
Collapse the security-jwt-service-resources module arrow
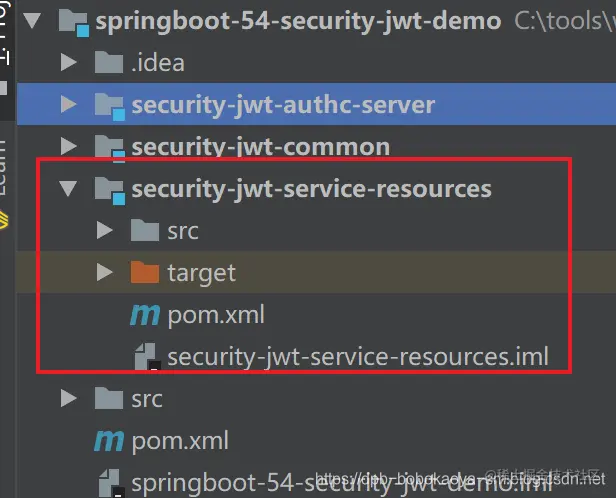(x=68, y=189)
